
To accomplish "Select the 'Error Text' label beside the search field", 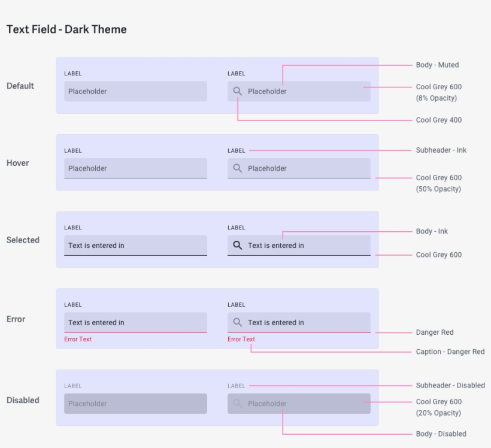I will click(x=241, y=339).
